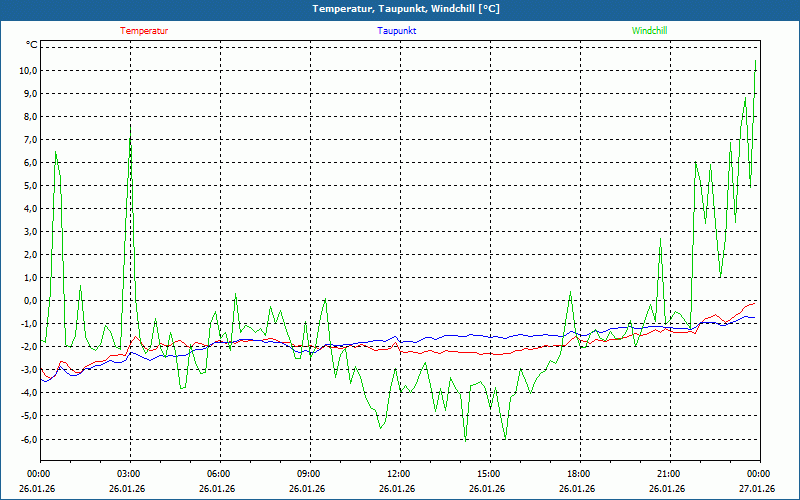The height and width of the screenshot is (500, 800).
Task: Click the green Windchill peak near 03:00
Action: [130, 126]
